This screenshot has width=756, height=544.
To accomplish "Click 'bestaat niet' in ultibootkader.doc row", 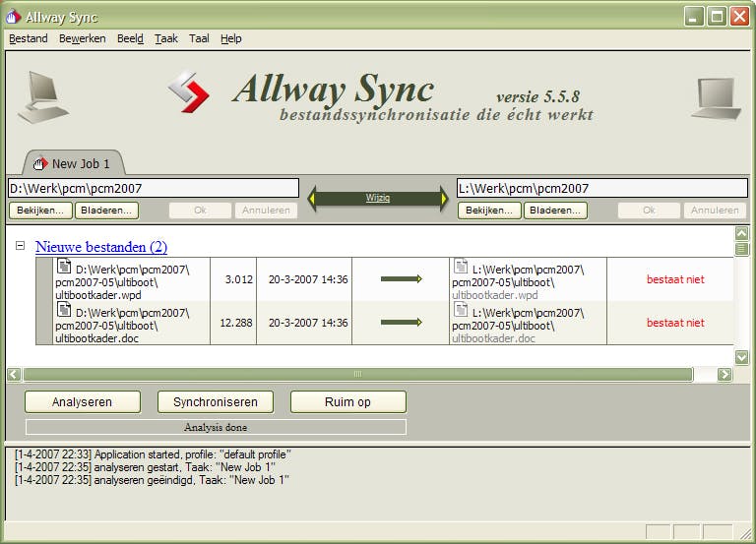I will pyautogui.click(x=675, y=323).
